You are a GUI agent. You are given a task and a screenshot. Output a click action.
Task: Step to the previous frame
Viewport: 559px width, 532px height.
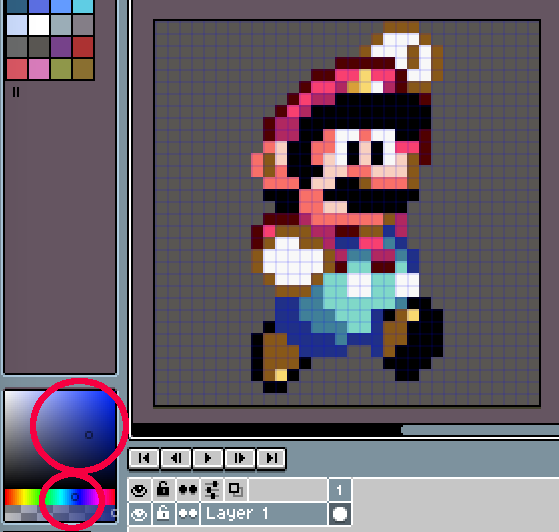click(176, 458)
